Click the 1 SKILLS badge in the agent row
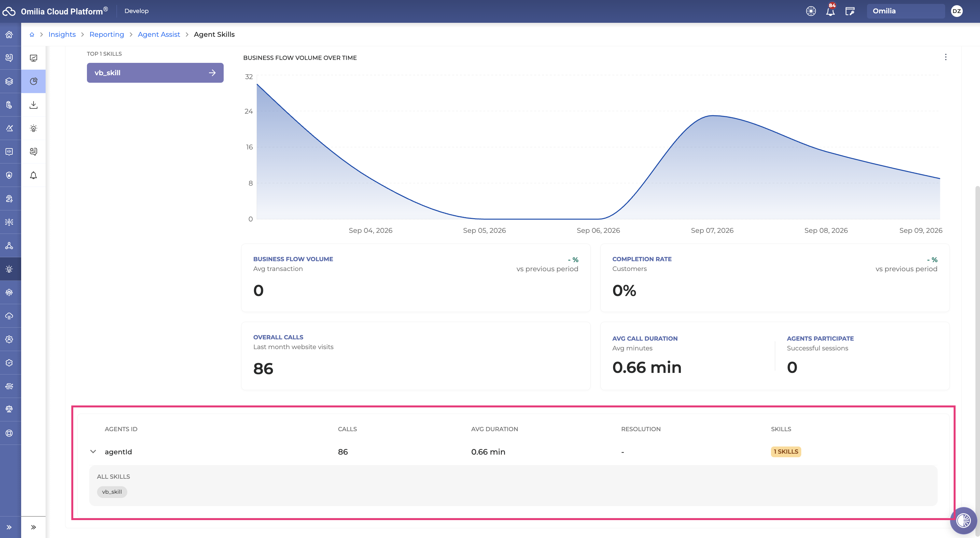 [x=786, y=452]
